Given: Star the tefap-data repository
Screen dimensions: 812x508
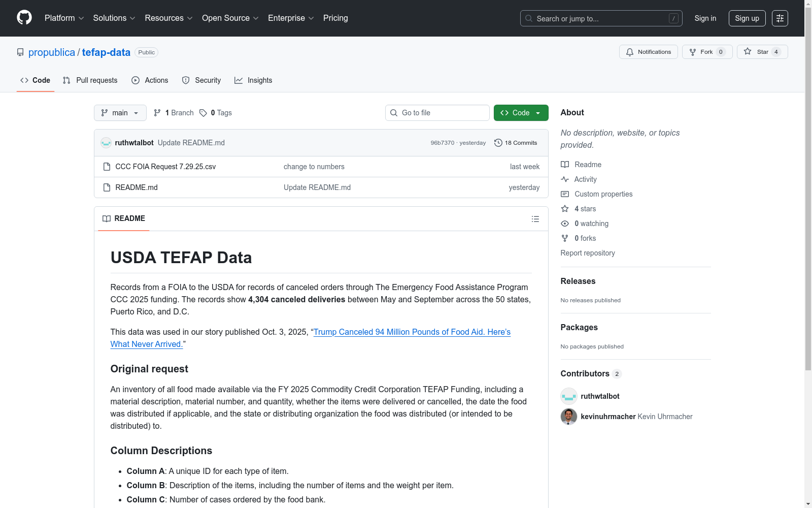Looking at the screenshot, I should point(762,52).
